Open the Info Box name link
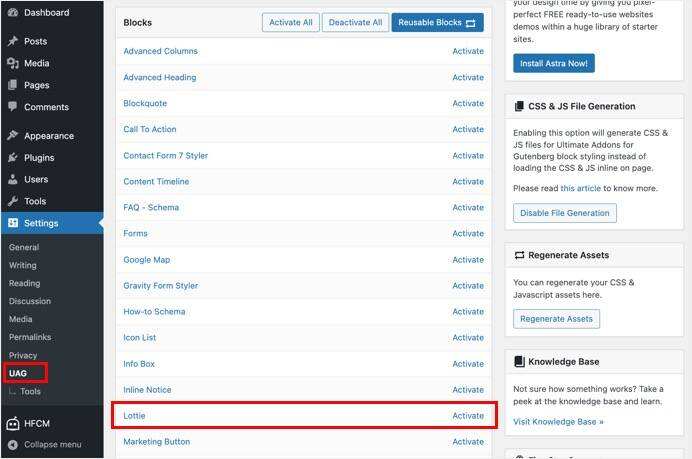The width and height of the screenshot is (692, 459). click(x=139, y=364)
